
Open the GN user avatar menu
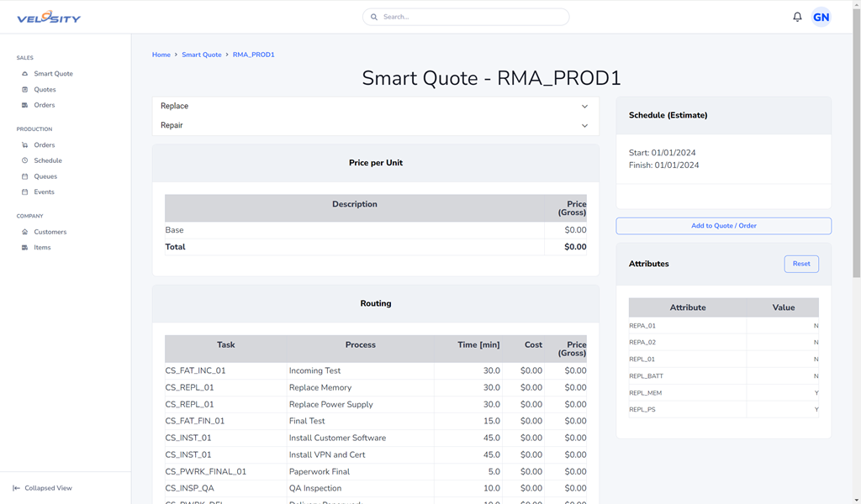point(821,17)
